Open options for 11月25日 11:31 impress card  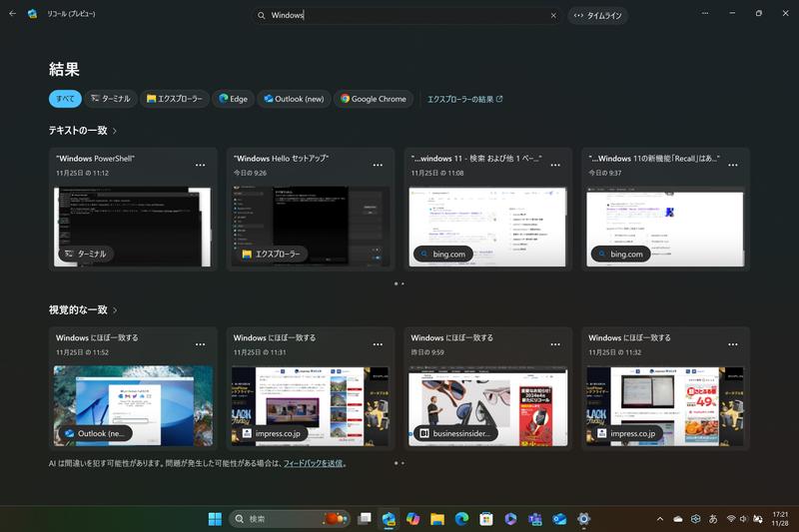378,344
